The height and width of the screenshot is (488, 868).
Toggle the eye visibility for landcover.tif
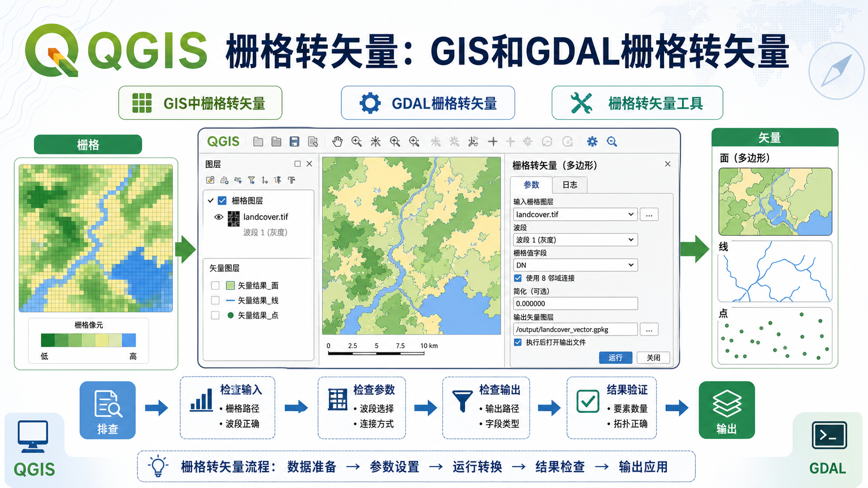point(219,217)
